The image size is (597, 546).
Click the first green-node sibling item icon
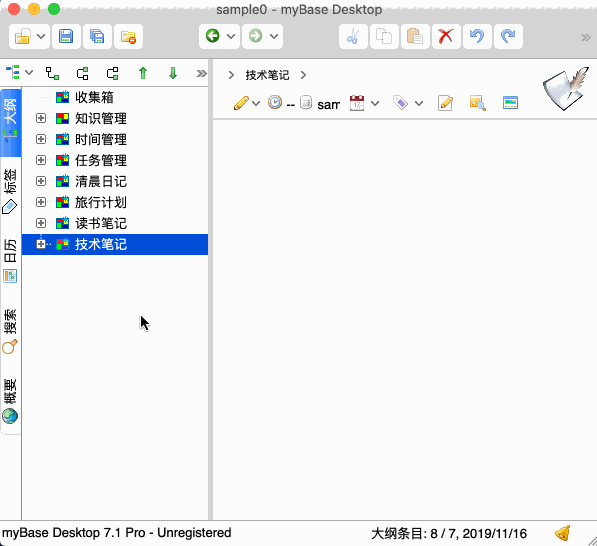(x=82, y=73)
